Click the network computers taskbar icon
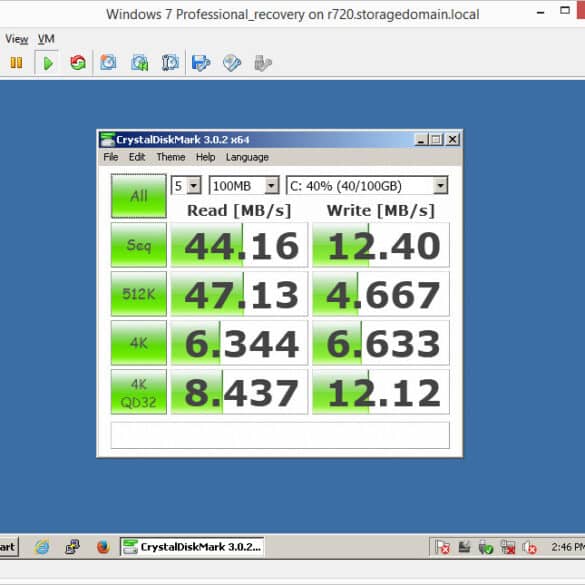This screenshot has height=585, width=585. [72, 547]
